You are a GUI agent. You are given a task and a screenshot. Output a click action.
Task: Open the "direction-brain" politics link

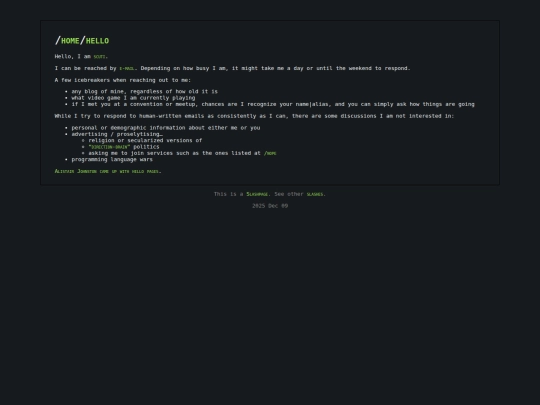click(x=109, y=147)
